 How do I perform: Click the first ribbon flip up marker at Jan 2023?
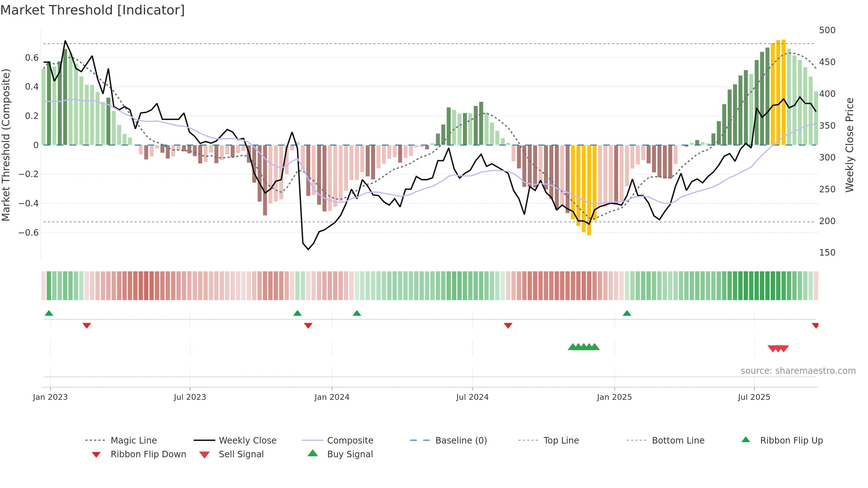point(49,313)
